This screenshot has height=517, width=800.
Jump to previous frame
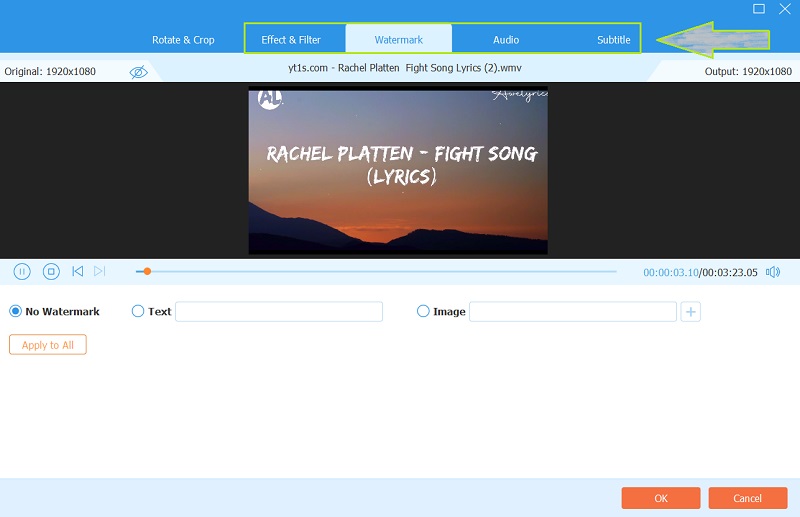(x=78, y=272)
